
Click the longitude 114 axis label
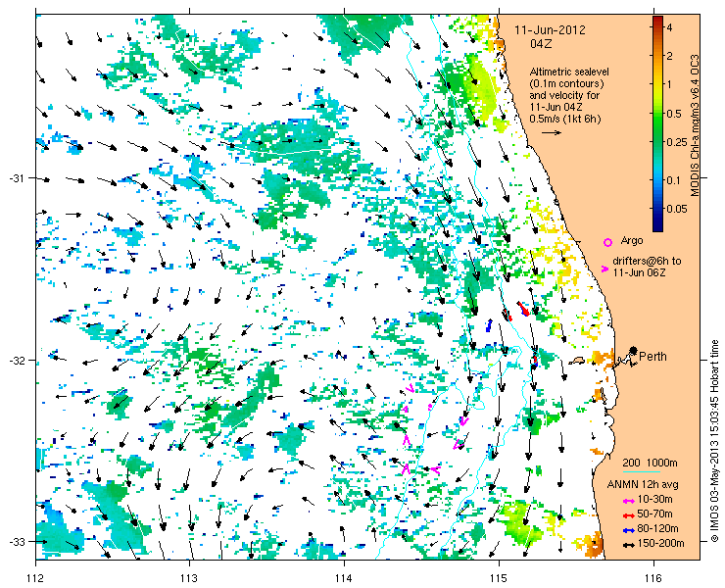345,578
